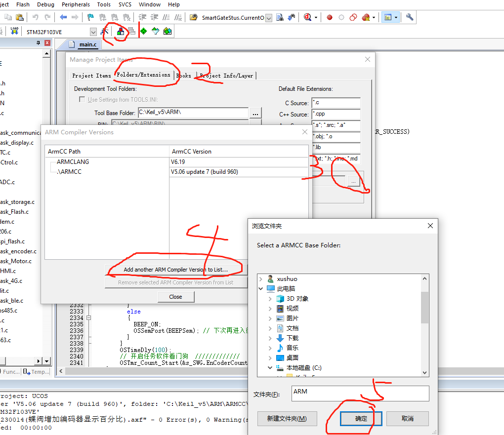Open the Kill Breakpoints dropdown arrow
Viewport: 504px width, 435px height.
(x=374, y=17)
